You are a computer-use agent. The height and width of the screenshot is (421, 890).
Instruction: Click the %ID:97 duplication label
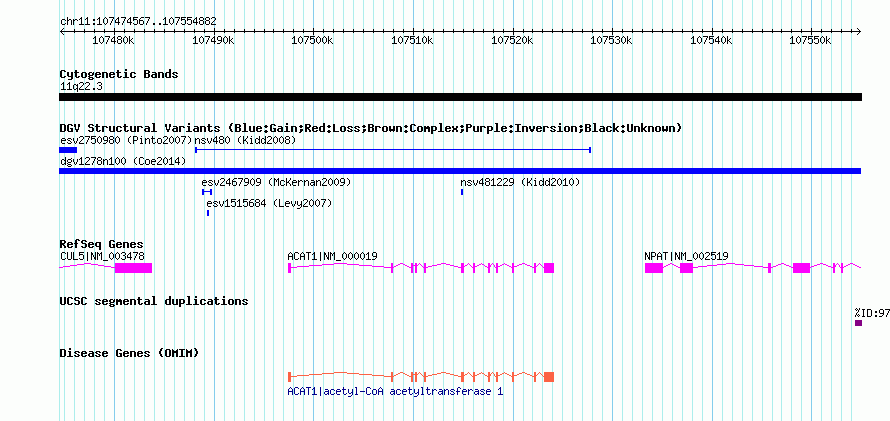click(872, 313)
